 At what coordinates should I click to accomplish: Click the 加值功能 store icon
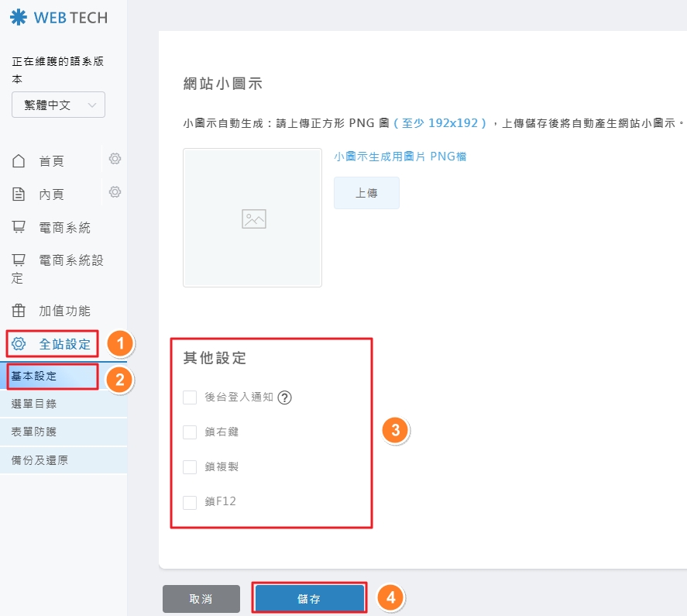tap(19, 310)
